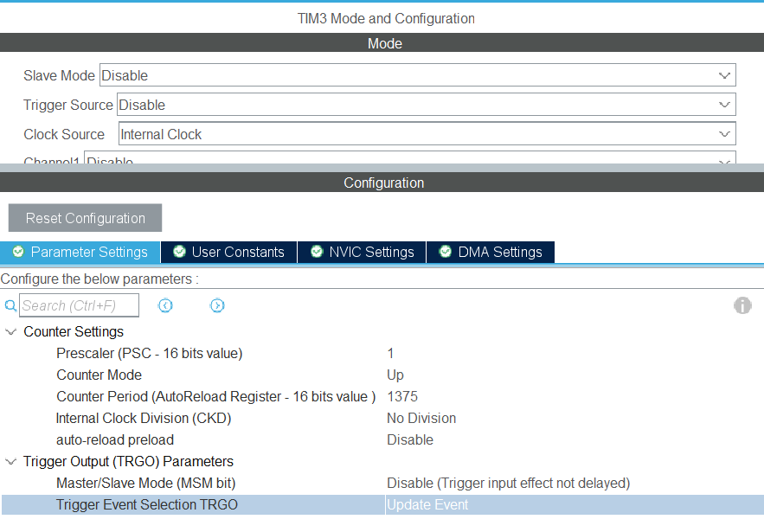
Task: Change Disable (Trigger input effect not delayed) value
Action: point(508,483)
